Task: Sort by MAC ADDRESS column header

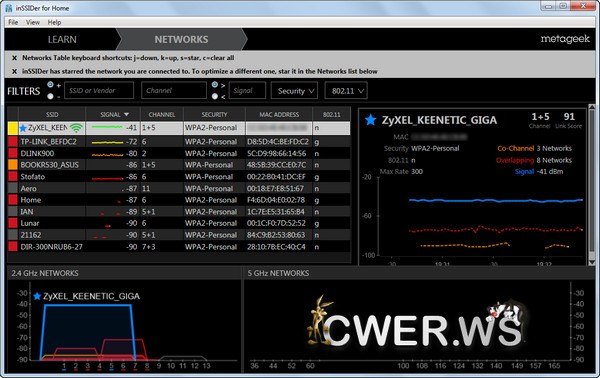Action: [279, 114]
